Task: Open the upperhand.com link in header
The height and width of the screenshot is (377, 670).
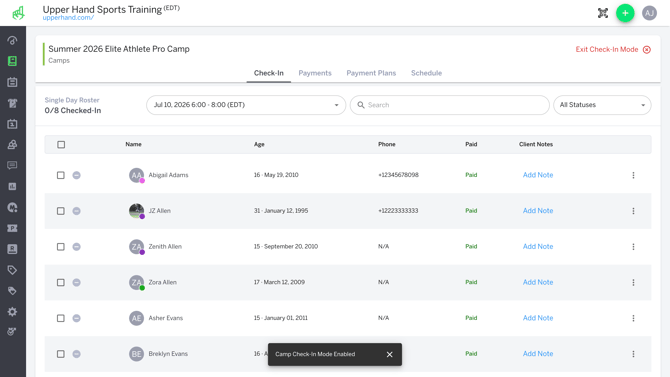Action: (x=68, y=18)
